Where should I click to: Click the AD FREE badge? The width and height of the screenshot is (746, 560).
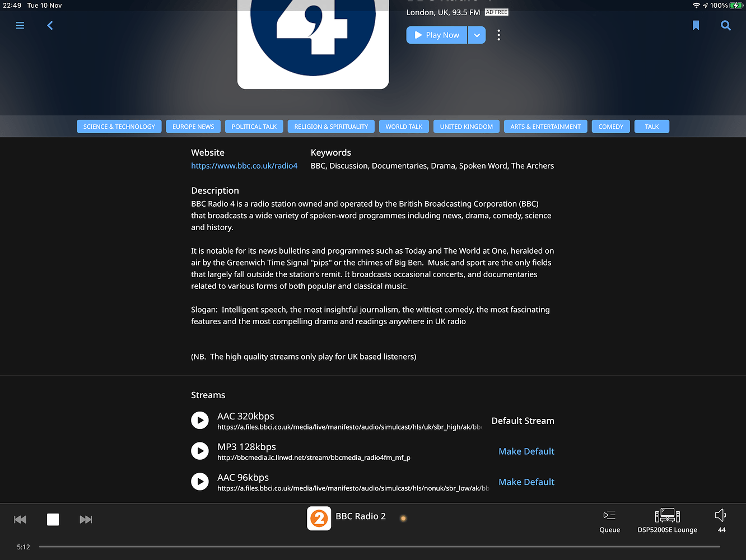(496, 12)
